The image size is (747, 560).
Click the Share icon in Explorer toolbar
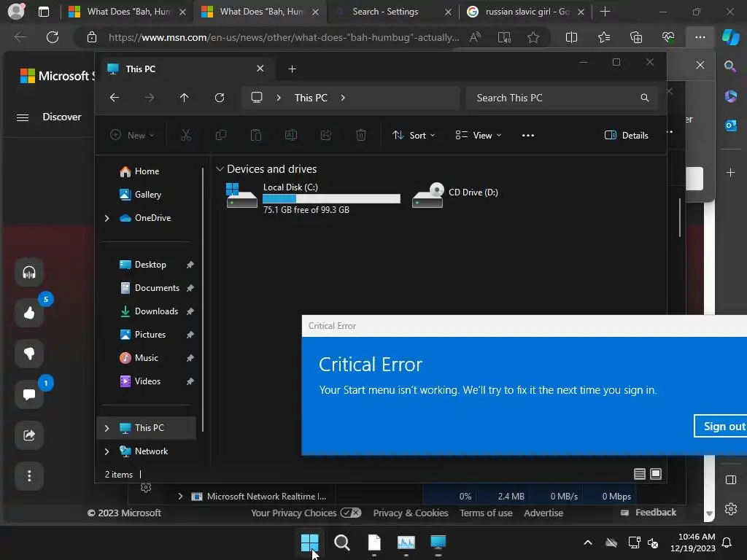[x=326, y=135]
